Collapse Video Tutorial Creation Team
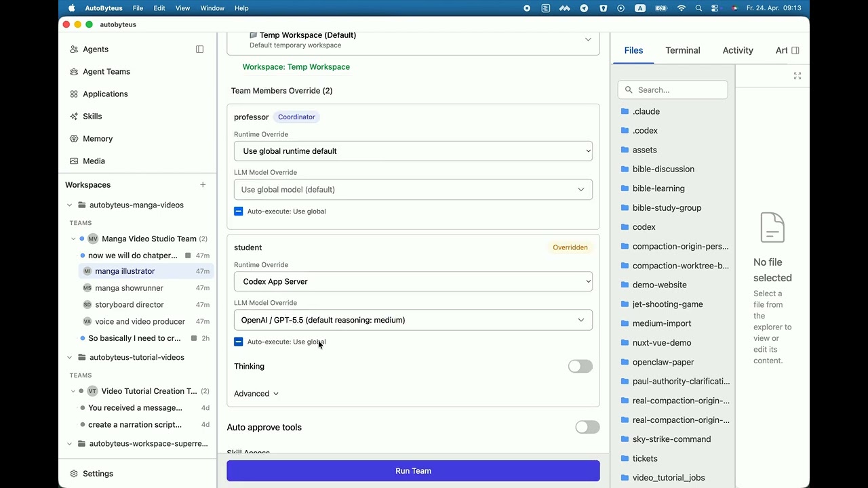The width and height of the screenshot is (868, 488). click(73, 391)
